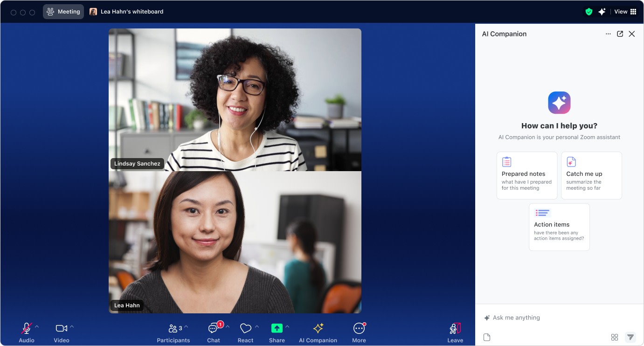Open the View menu
Viewport: 644px width, 346px height.
tap(620, 11)
